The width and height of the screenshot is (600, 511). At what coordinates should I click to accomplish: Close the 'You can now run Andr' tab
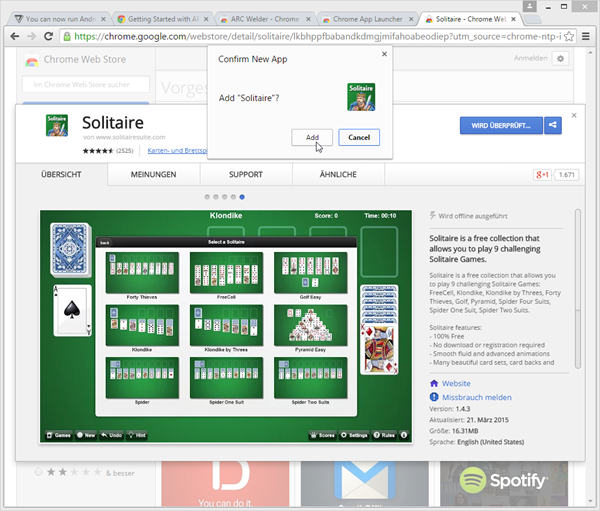103,19
